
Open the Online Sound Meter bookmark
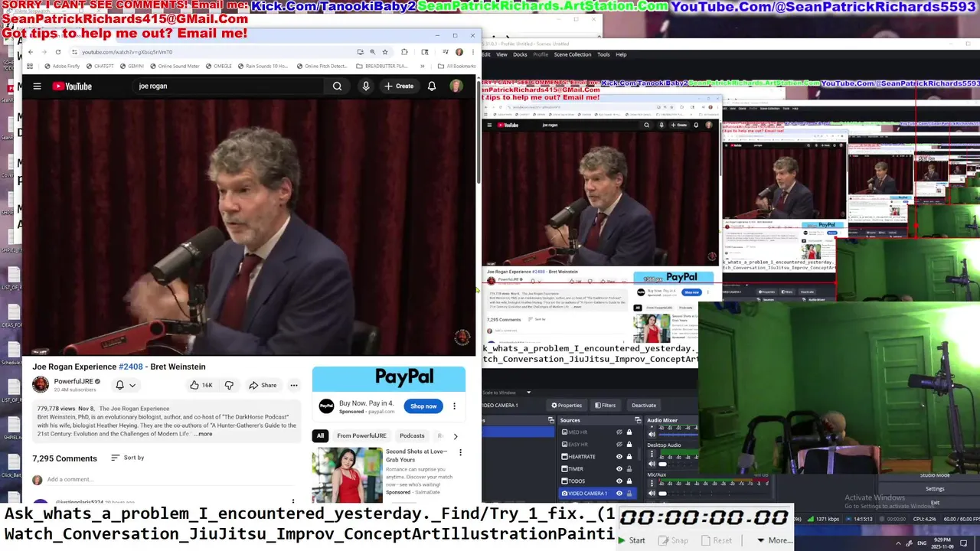pos(175,66)
